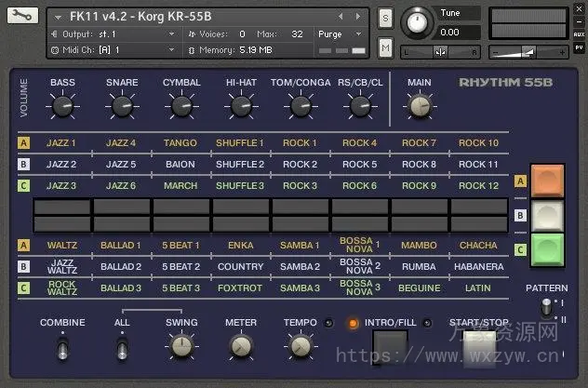The width and height of the screenshot is (588, 388).
Task: Click the METER knob
Action: pos(241,346)
